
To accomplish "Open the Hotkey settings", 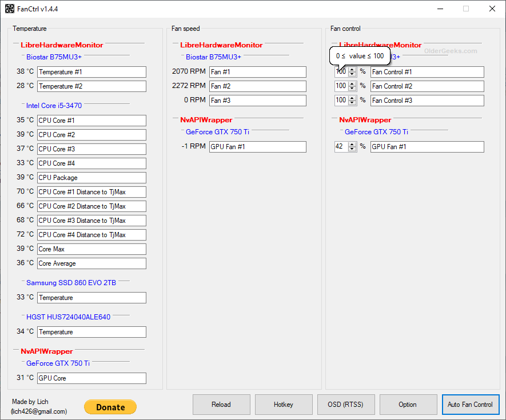I will 284,405.
